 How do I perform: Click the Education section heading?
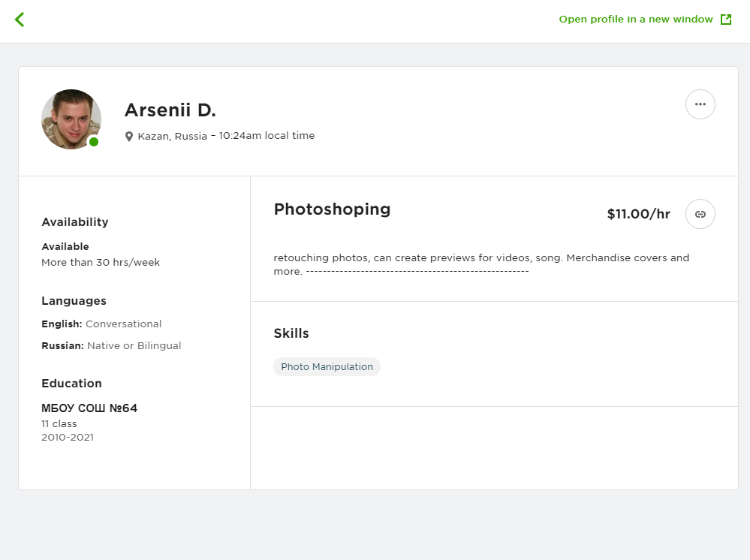pyautogui.click(x=72, y=384)
